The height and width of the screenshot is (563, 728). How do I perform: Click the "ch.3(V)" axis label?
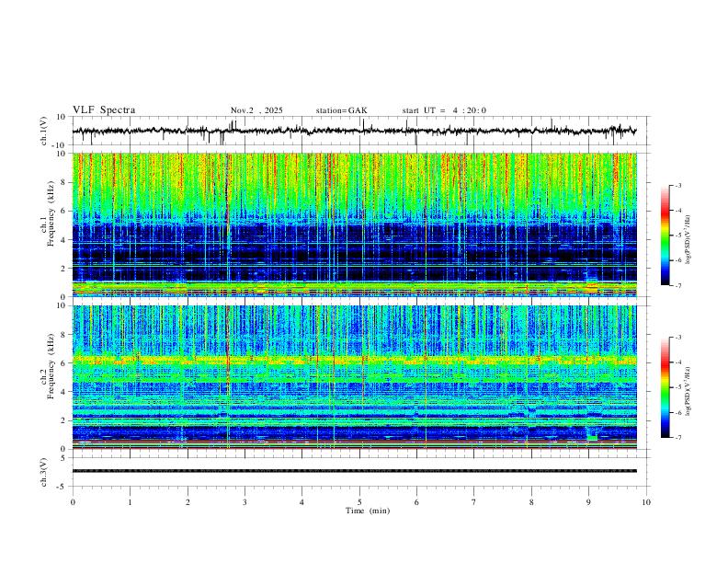(x=44, y=472)
